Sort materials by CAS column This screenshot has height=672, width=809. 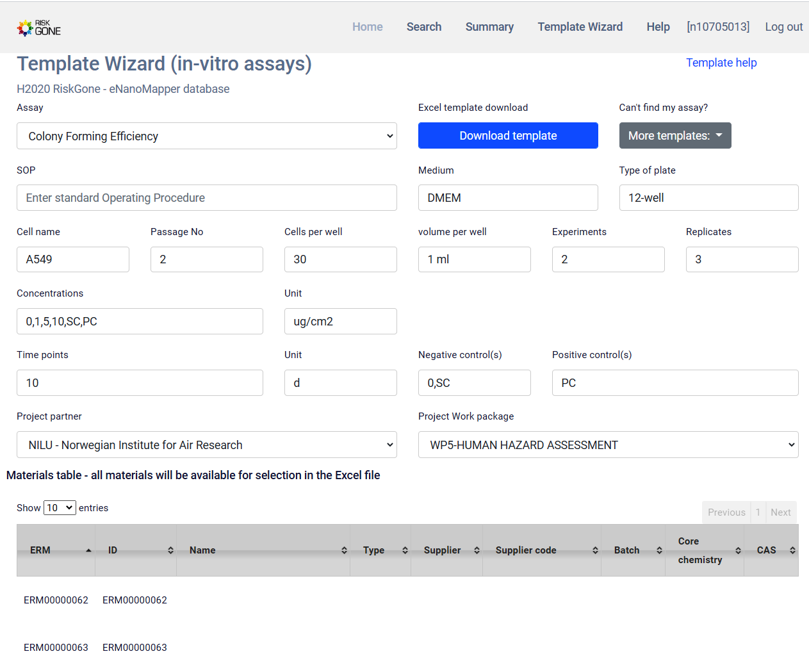[771, 550]
